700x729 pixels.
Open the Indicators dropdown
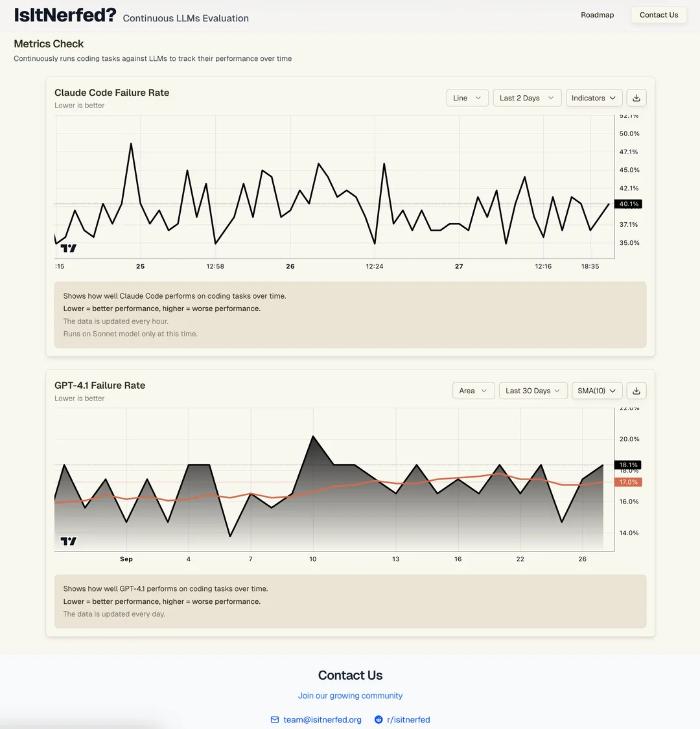(x=594, y=98)
